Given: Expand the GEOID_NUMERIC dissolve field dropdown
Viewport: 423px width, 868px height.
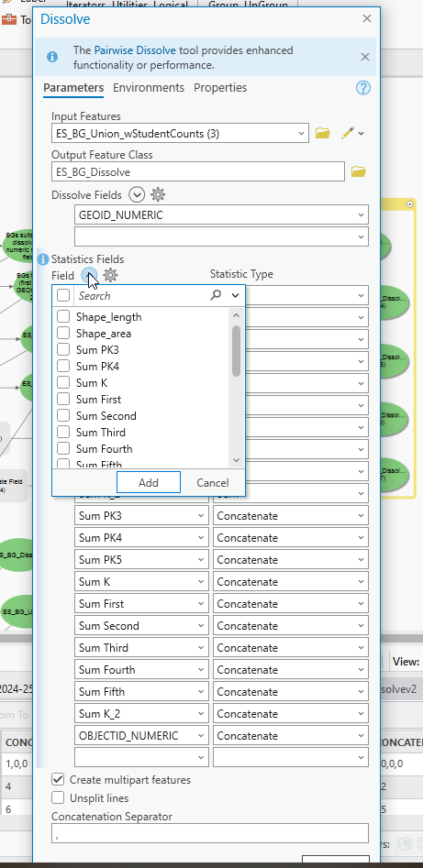Looking at the screenshot, I should (x=362, y=214).
